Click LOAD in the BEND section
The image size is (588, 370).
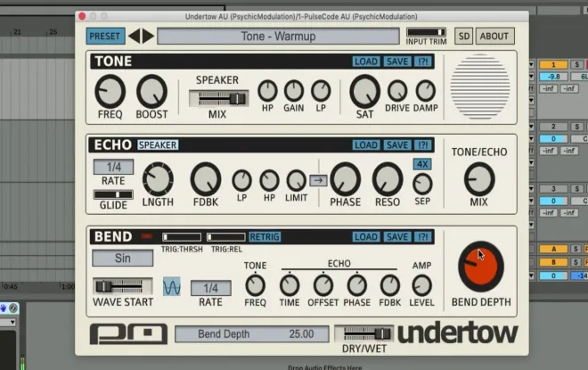(x=366, y=237)
